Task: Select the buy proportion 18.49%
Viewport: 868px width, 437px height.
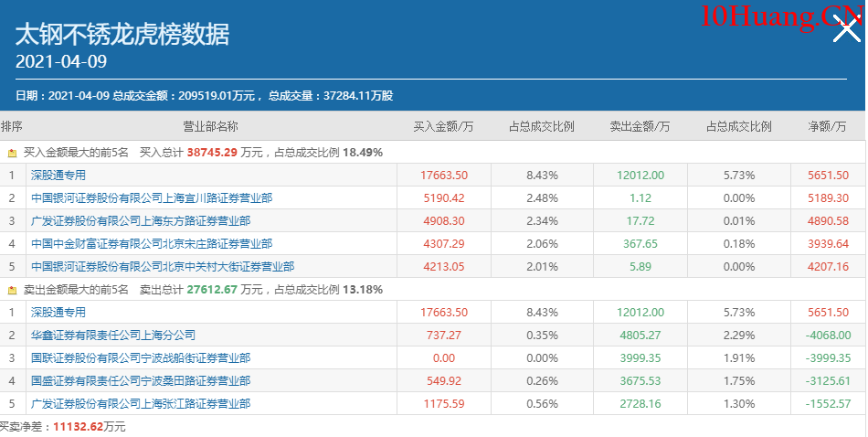Action: pos(363,153)
